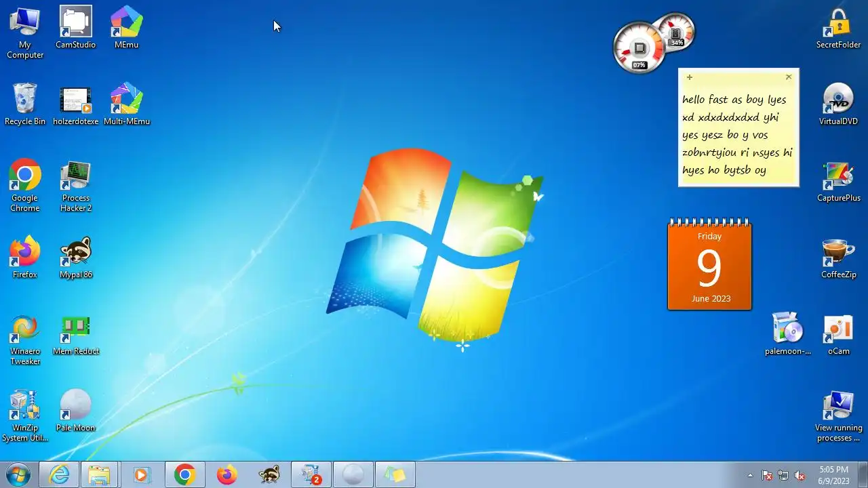Launch Windows Media Player from the taskbar
Viewport: 868px width, 488px height.
point(141,475)
